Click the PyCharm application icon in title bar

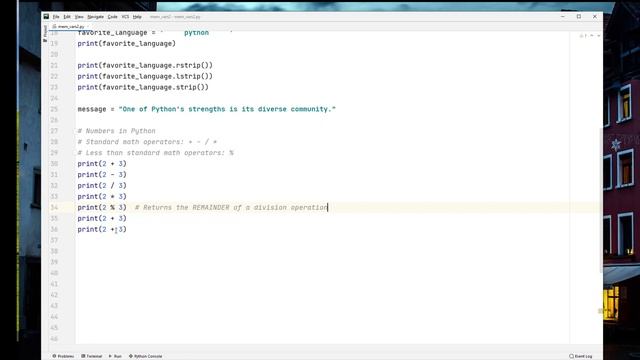(46, 16)
